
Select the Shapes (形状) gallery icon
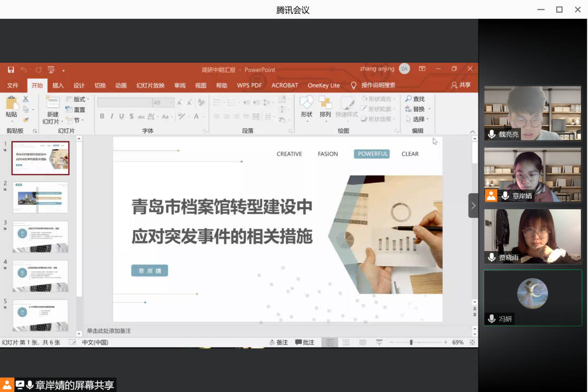click(306, 102)
